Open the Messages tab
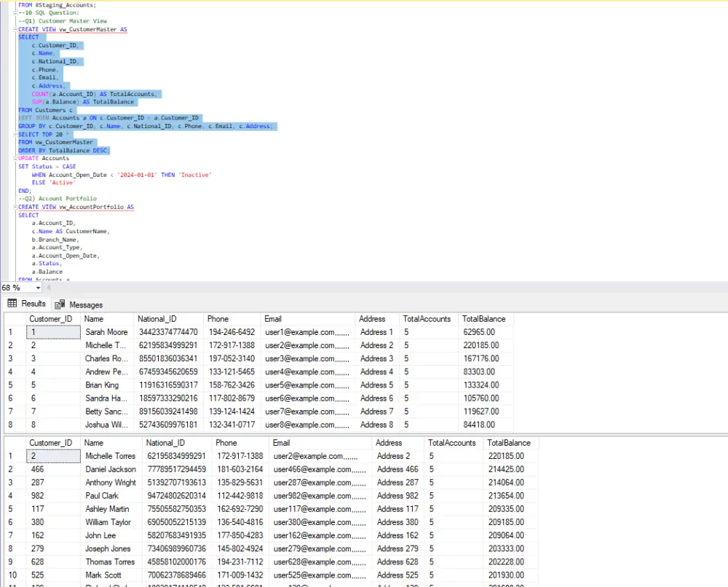This screenshot has width=728, height=587. (x=79, y=304)
